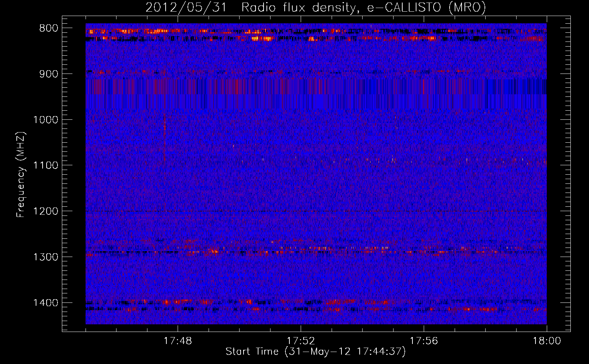Select the 1400 frequency axis label

tap(46, 303)
